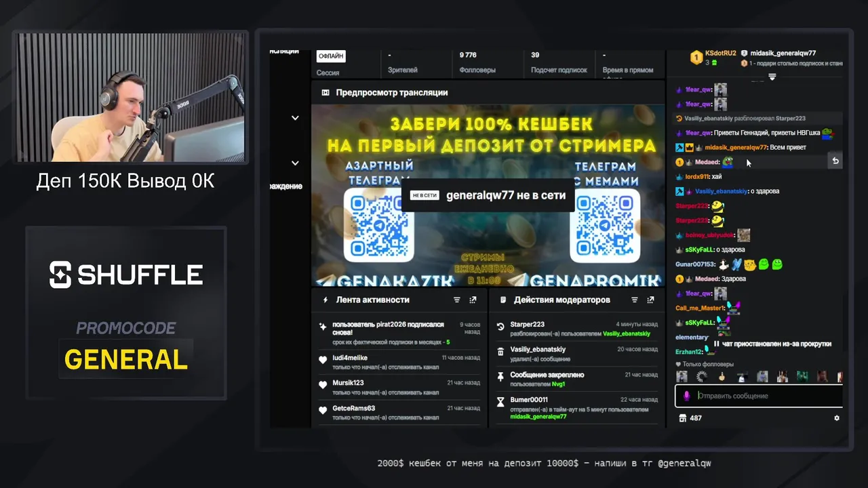The height and width of the screenshot is (488, 868).
Task: Click the pin icon beside Сообщение закреплено
Action: 500,377
